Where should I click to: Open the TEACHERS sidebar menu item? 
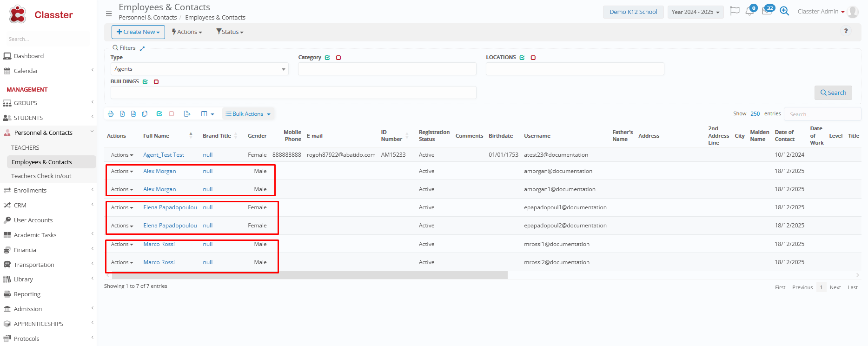26,147
